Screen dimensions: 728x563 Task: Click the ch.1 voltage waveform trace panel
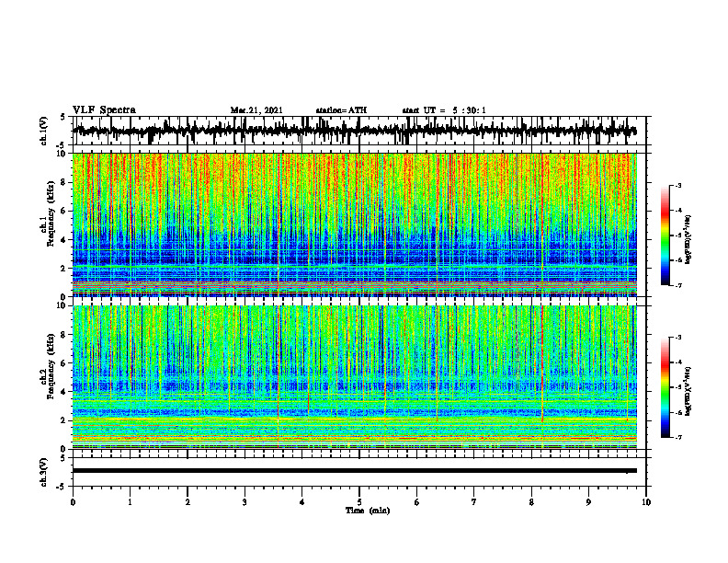(359, 131)
